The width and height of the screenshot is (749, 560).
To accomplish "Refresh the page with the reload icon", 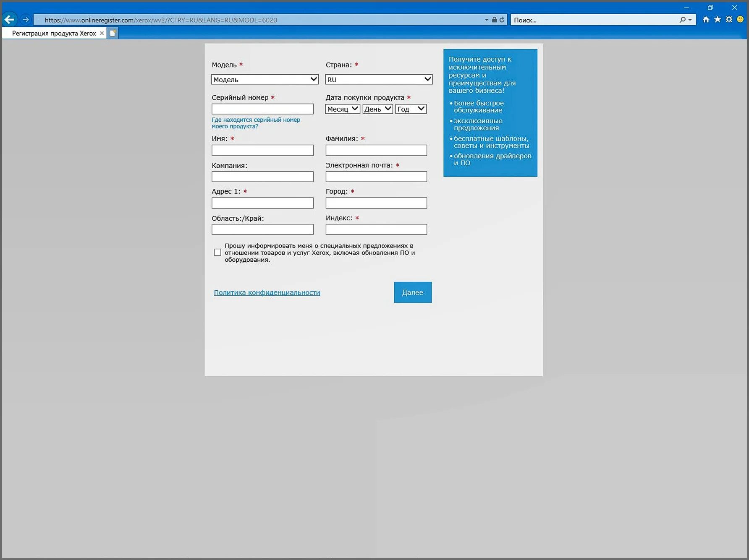I will [502, 20].
